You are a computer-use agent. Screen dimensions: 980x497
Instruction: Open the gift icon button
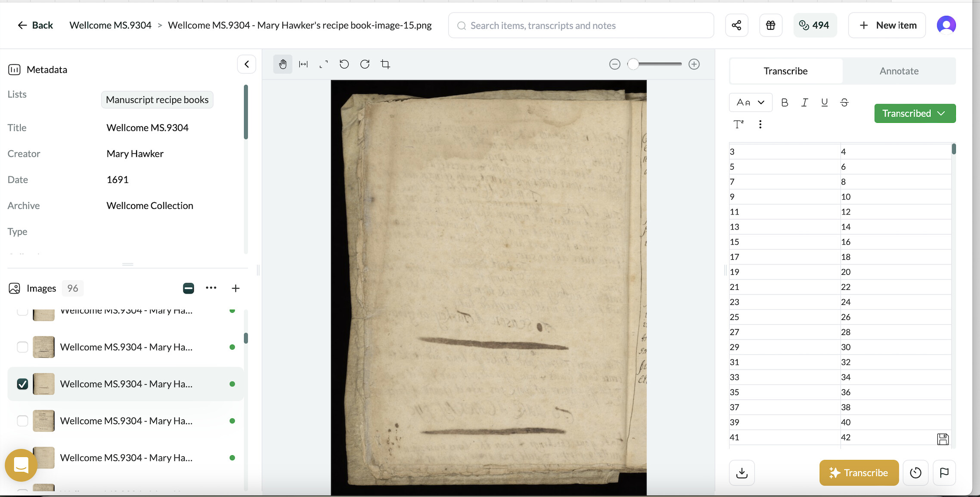[x=770, y=25]
